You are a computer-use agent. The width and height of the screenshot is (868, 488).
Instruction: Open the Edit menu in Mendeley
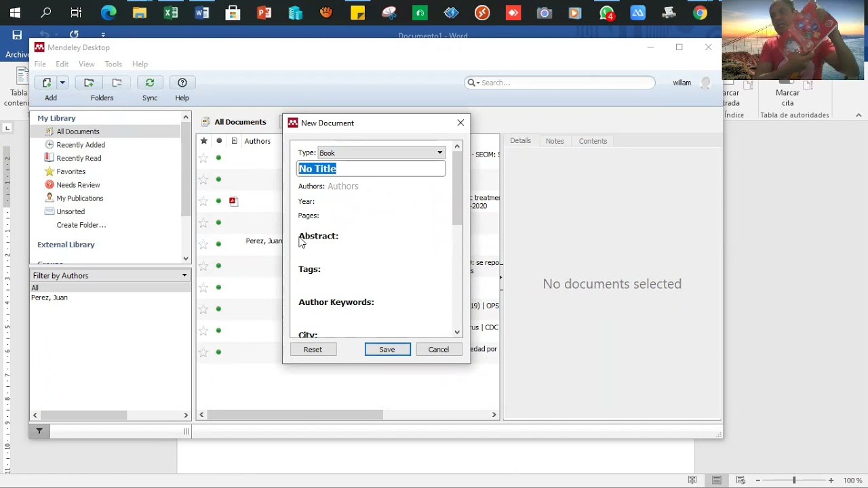pos(62,64)
